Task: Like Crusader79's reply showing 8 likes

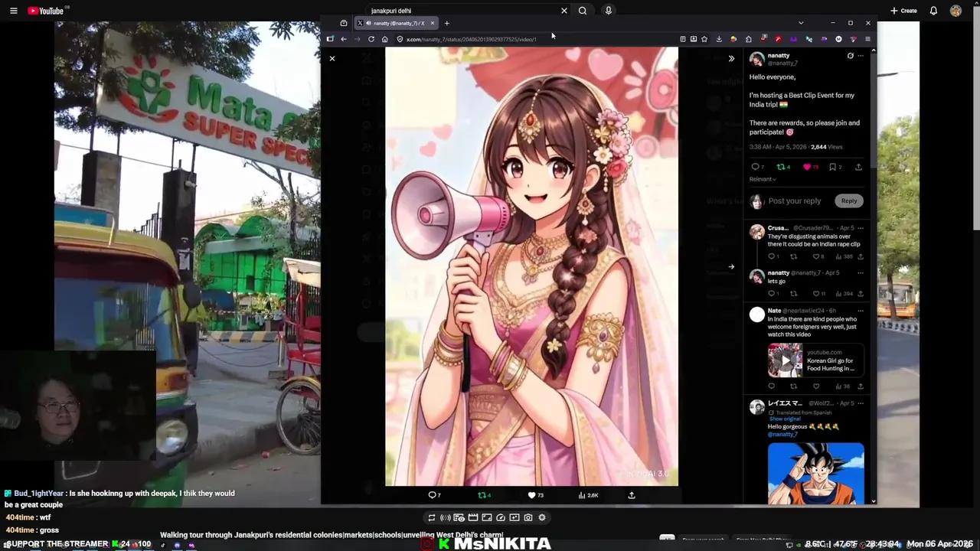Action: click(x=818, y=256)
